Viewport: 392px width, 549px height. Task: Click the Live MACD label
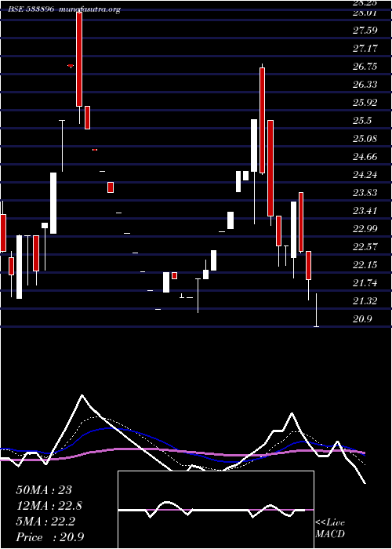coord(330,529)
